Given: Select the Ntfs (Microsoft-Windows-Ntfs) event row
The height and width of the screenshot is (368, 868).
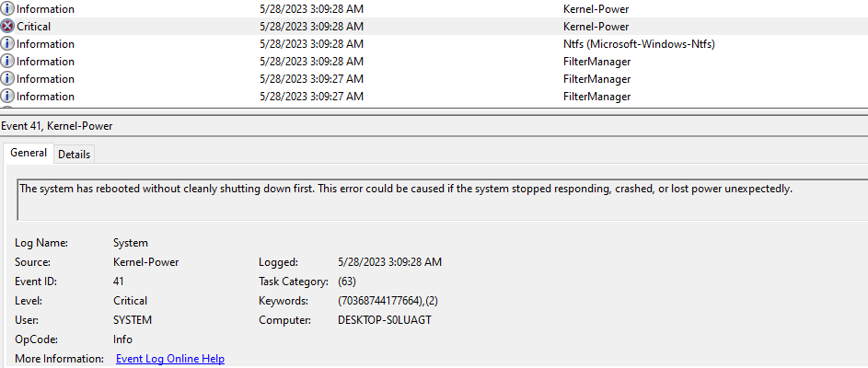Looking at the screenshot, I should (x=434, y=44).
